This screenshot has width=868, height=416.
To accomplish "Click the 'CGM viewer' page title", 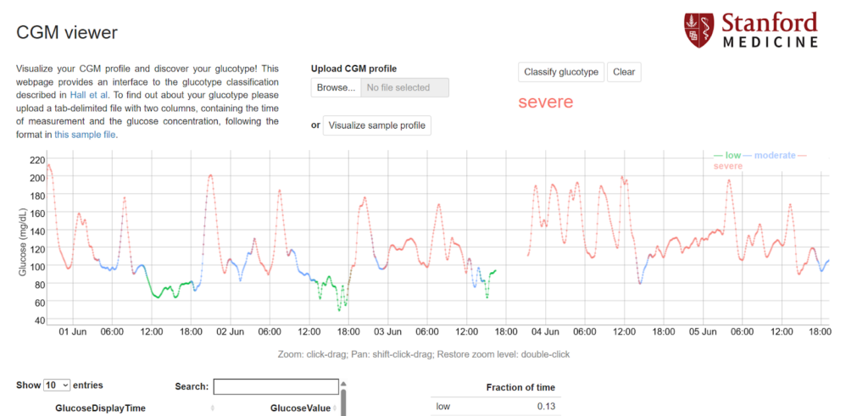I will click(x=67, y=33).
